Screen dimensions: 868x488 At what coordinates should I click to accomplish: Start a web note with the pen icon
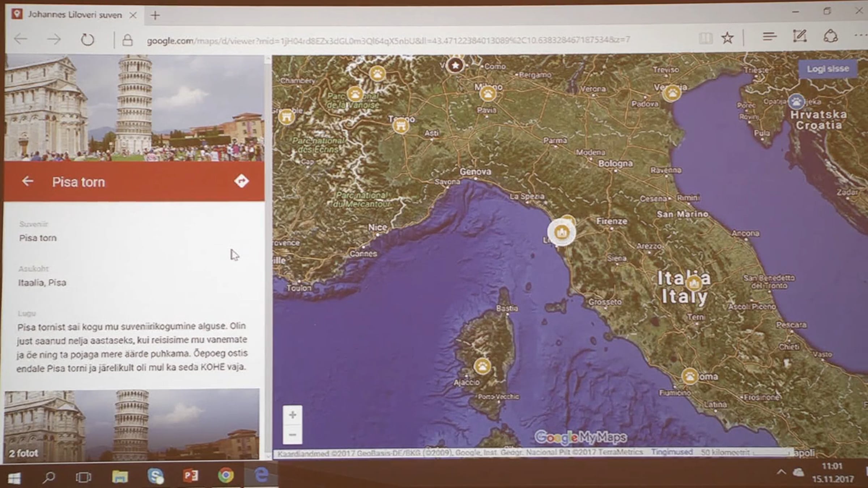click(x=799, y=36)
